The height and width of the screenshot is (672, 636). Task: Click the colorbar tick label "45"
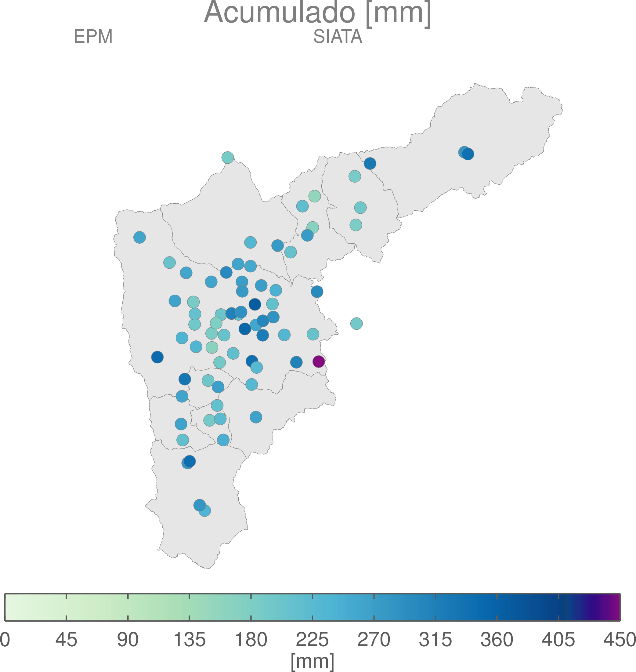[67, 640]
